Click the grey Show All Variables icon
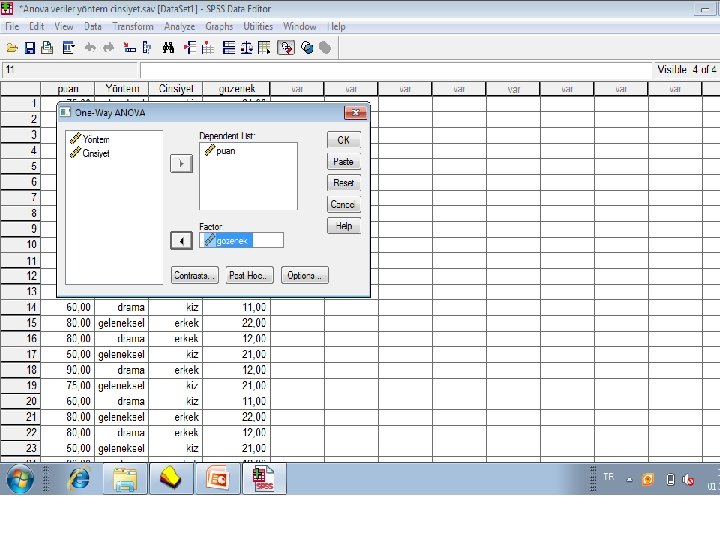This screenshot has width=720, height=540. (x=325, y=48)
